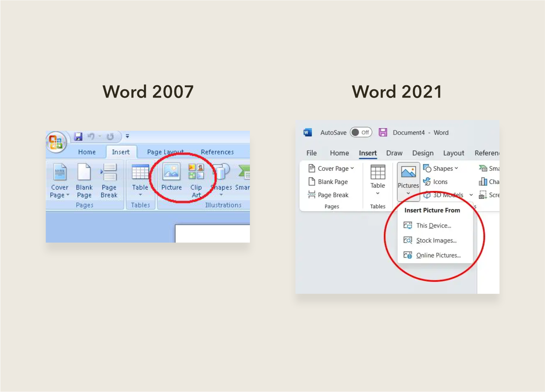Open the Table dropdown in Word 2007

[x=140, y=180]
